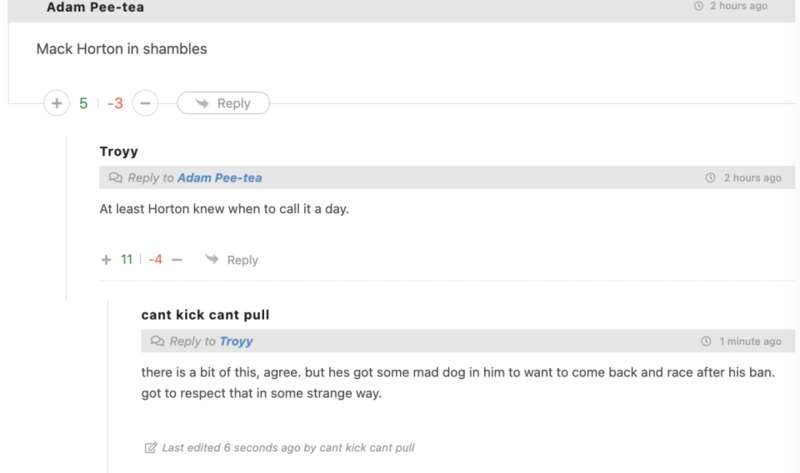The width and height of the screenshot is (800, 473).
Task: Click the edit pencil icon beside Last edited
Action: pos(151,447)
